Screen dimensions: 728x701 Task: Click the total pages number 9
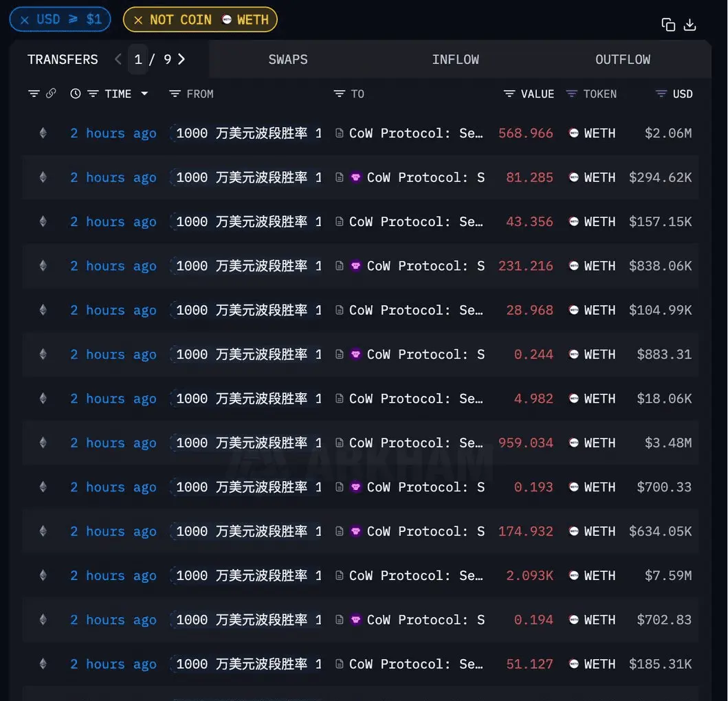[x=167, y=59]
